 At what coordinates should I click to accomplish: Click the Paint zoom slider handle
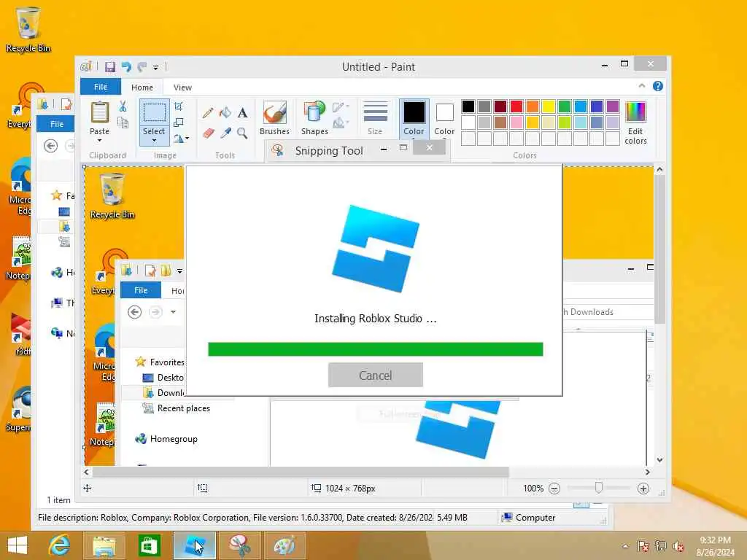[599, 488]
